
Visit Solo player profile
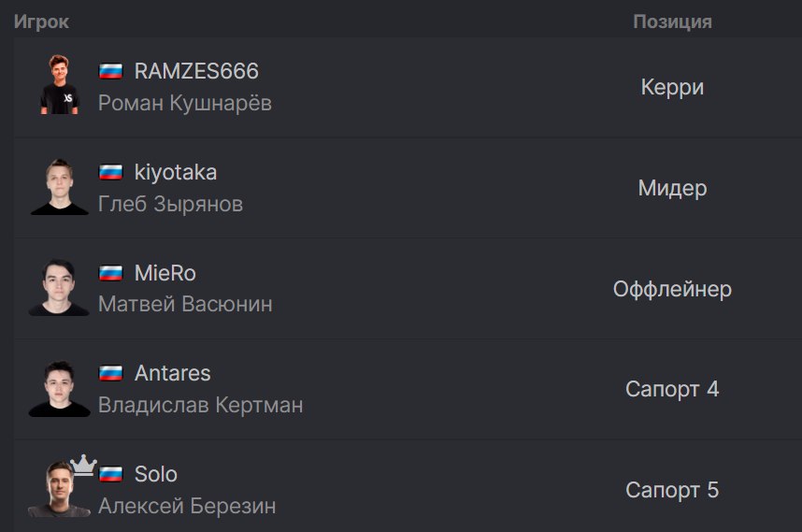[156, 474]
